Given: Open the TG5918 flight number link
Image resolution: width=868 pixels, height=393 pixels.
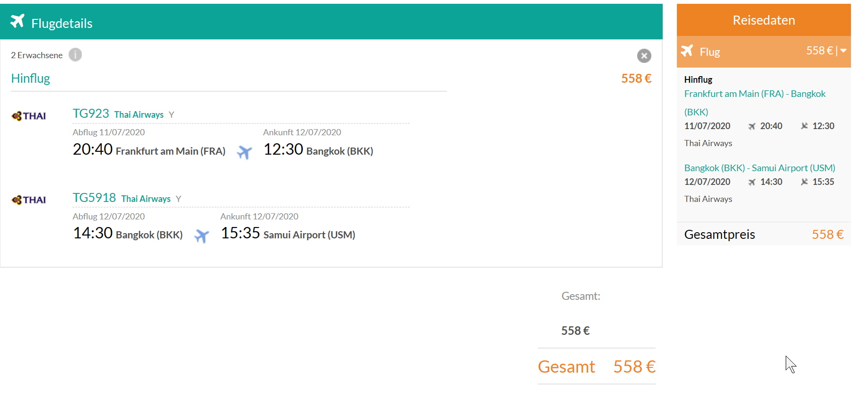Looking at the screenshot, I should coord(94,198).
